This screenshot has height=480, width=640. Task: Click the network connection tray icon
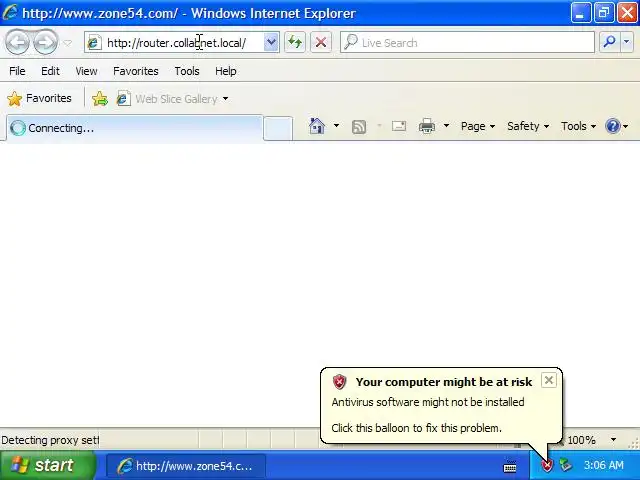point(566,465)
